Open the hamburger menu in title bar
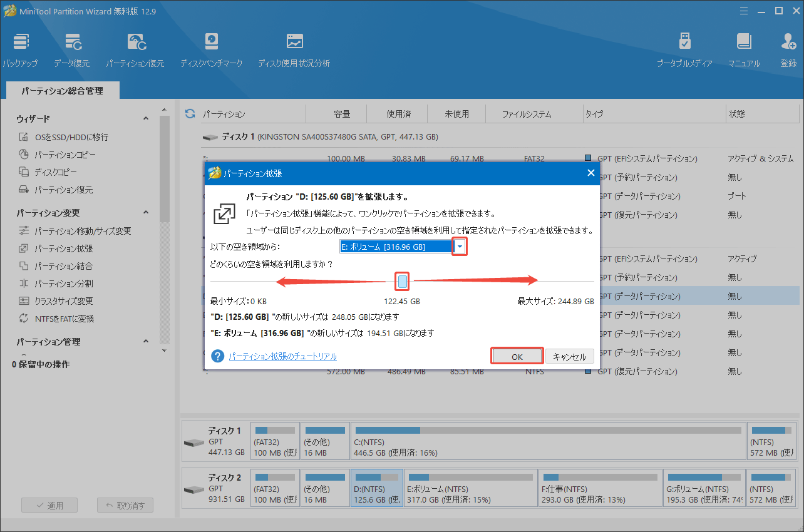 [743, 11]
